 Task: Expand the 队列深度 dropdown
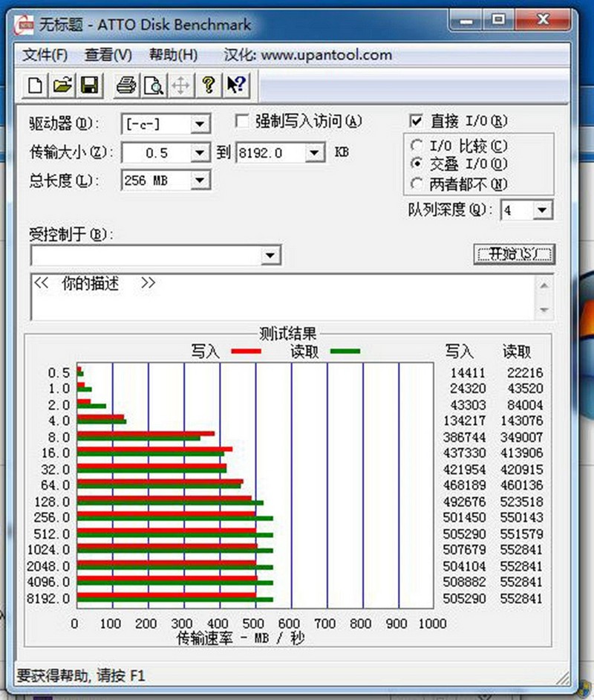[542, 210]
